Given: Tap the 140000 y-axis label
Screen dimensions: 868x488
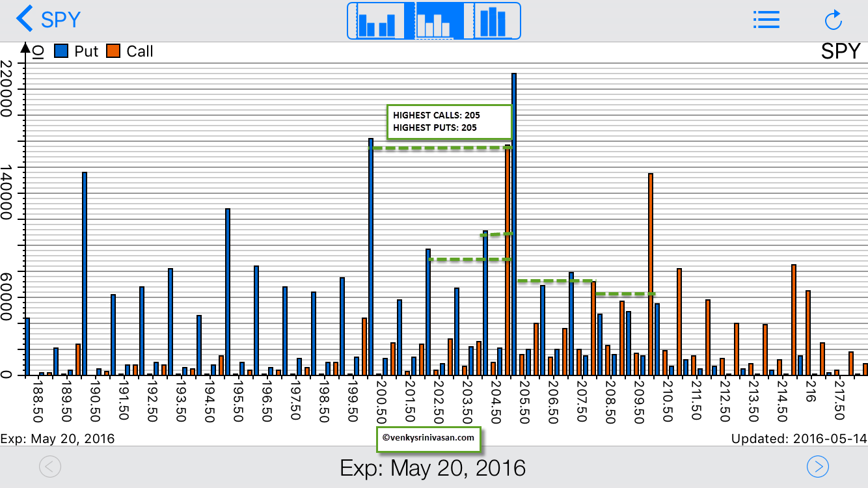Looking at the screenshot, I should (7, 193).
